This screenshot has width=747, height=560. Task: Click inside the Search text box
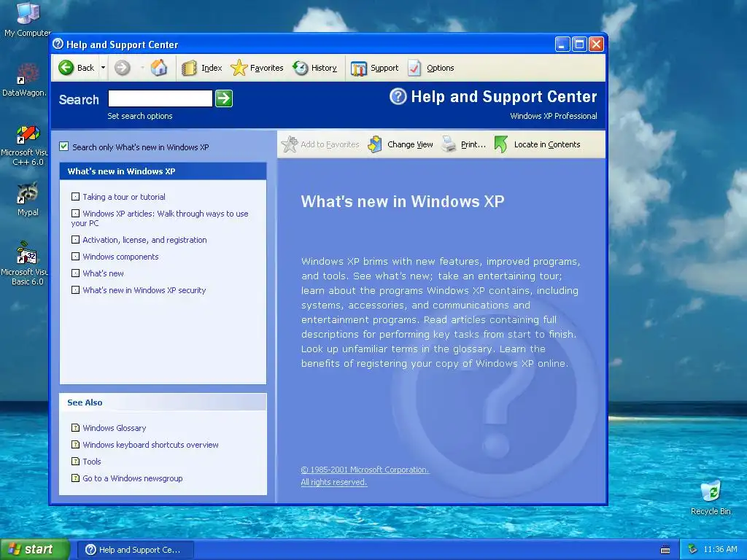pyautogui.click(x=160, y=98)
